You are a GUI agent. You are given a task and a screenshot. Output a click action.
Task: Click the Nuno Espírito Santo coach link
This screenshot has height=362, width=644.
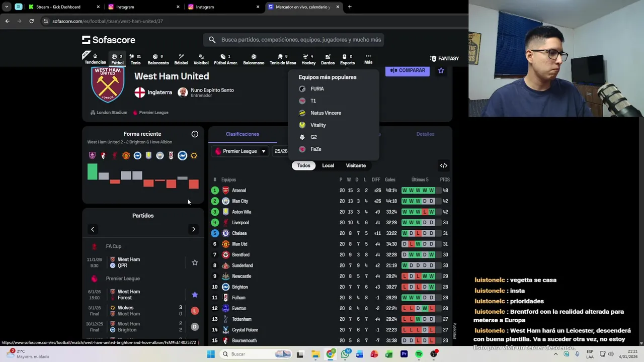click(x=212, y=90)
